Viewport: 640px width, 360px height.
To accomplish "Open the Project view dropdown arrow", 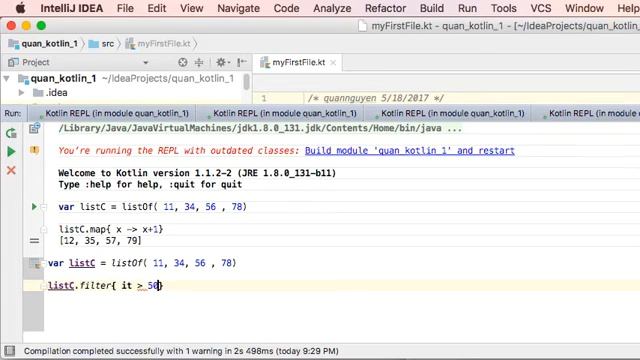I will coord(145,63).
